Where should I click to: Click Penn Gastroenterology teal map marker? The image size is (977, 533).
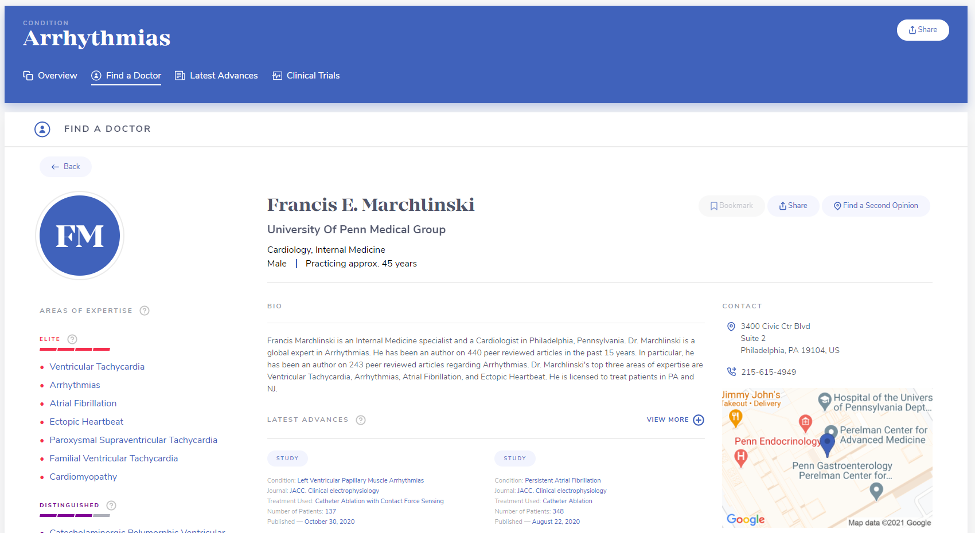pyautogui.click(x=876, y=491)
